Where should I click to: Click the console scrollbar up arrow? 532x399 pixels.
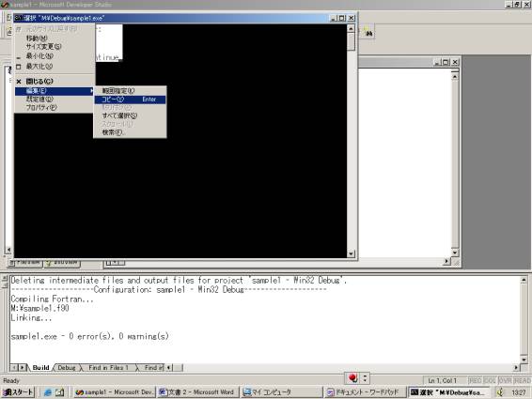352,28
